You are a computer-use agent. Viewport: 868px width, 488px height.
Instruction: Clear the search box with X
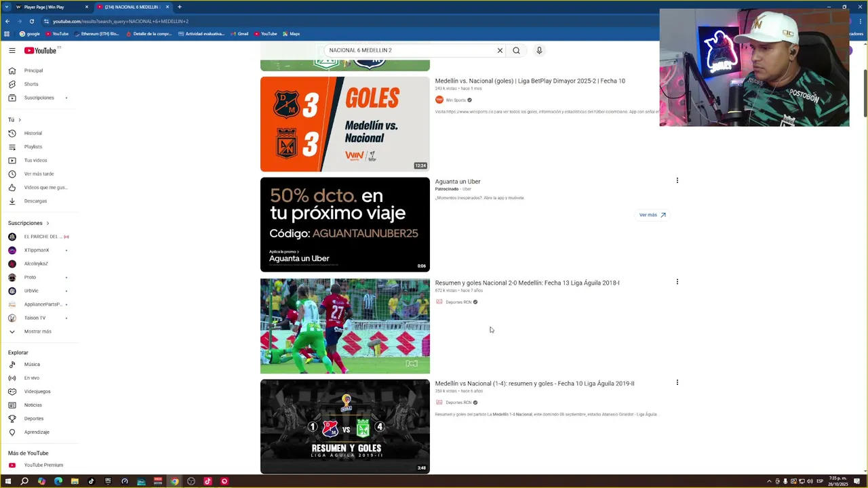pyautogui.click(x=500, y=50)
